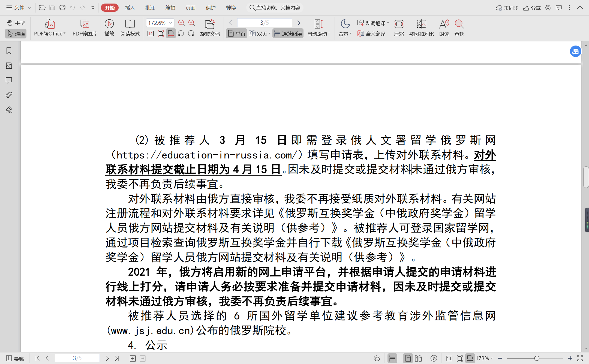Image resolution: width=589 pixels, height=364 pixels.
Task: Click the 分享 share button
Action: point(532,8)
